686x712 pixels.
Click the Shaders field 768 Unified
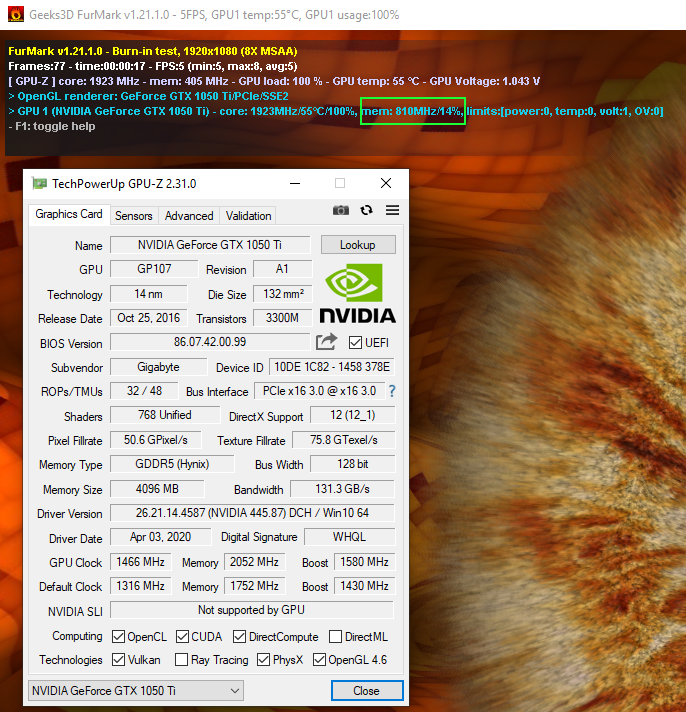165,415
